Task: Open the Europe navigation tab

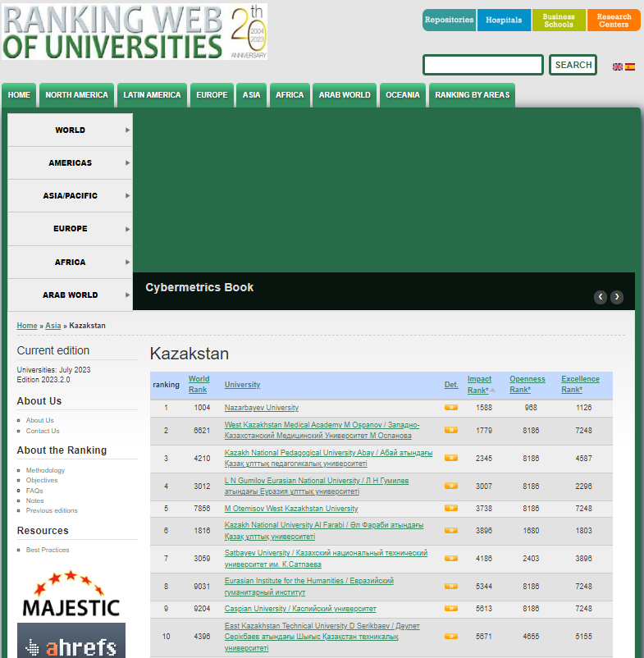Action: [212, 95]
